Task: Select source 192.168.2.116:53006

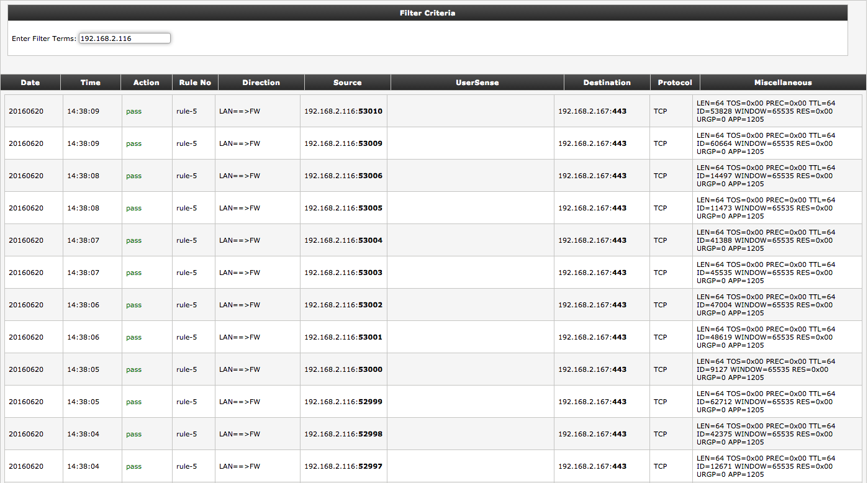Action: (343, 176)
